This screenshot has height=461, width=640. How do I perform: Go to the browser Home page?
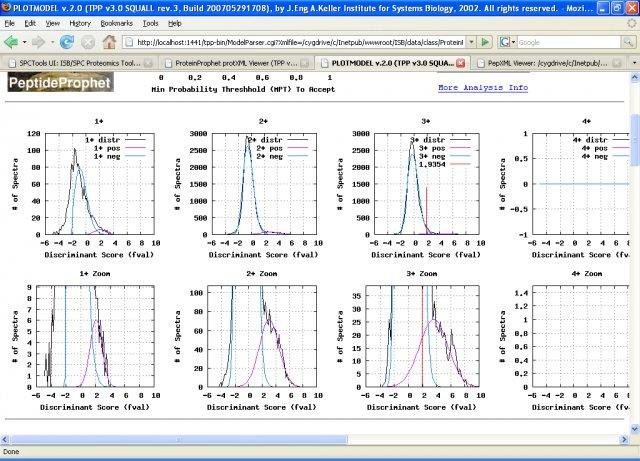(x=109, y=42)
